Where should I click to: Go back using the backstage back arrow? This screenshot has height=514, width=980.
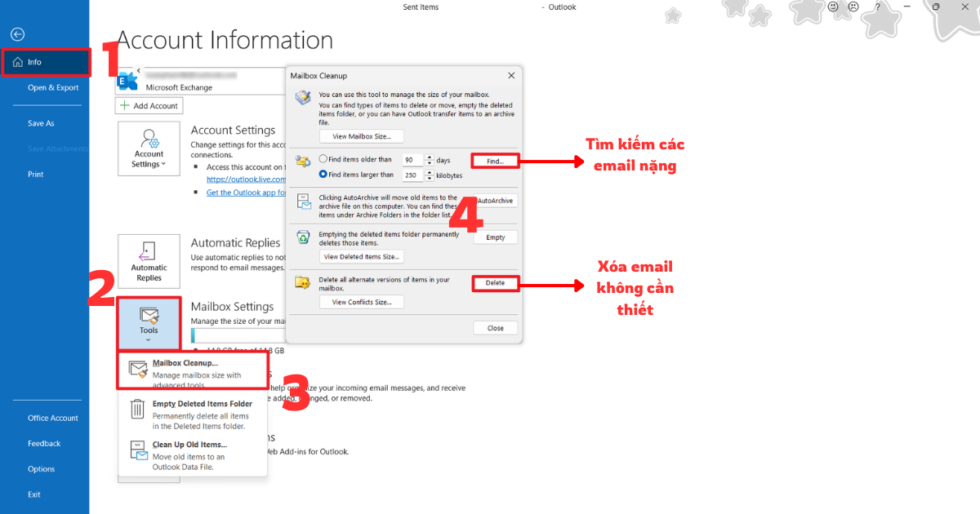pos(17,34)
